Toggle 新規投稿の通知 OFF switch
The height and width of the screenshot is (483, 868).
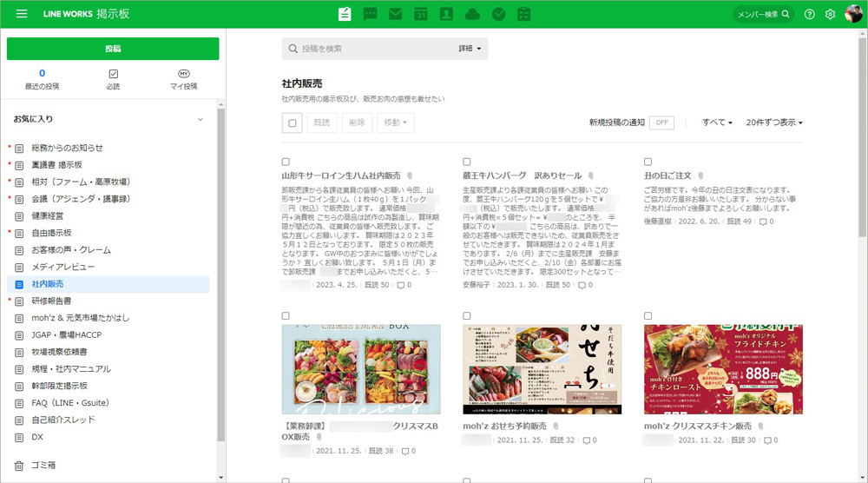pos(661,122)
